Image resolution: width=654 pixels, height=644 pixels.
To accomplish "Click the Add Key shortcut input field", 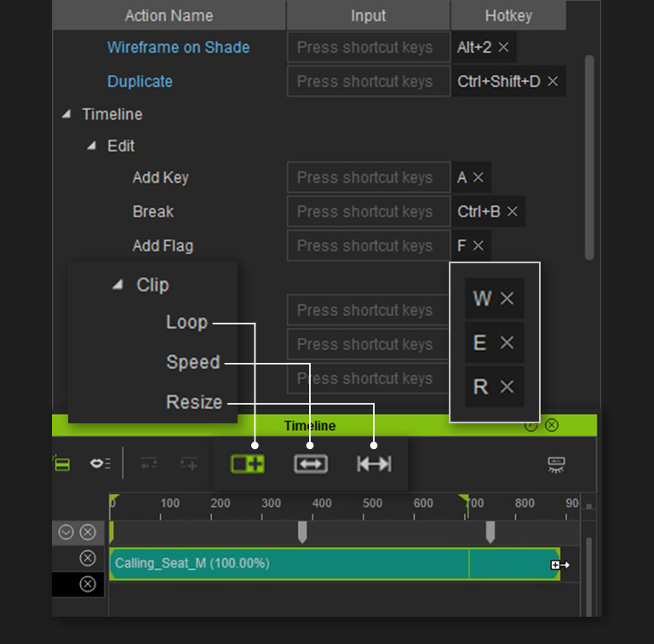I will point(368,178).
